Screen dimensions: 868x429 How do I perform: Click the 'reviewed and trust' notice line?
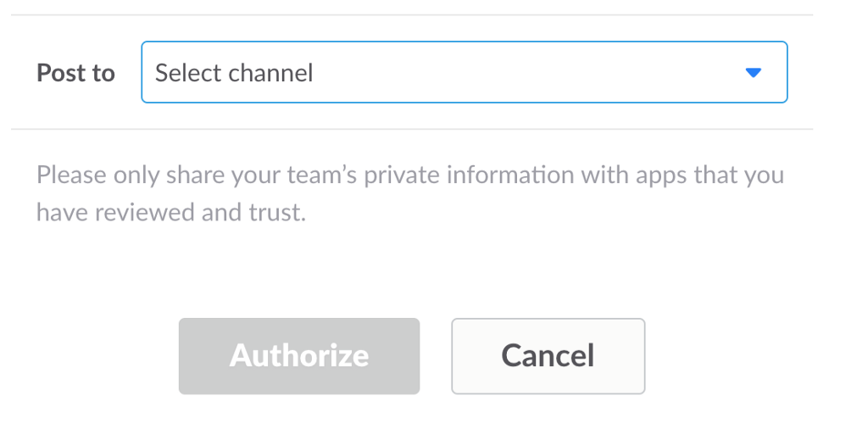click(x=170, y=212)
